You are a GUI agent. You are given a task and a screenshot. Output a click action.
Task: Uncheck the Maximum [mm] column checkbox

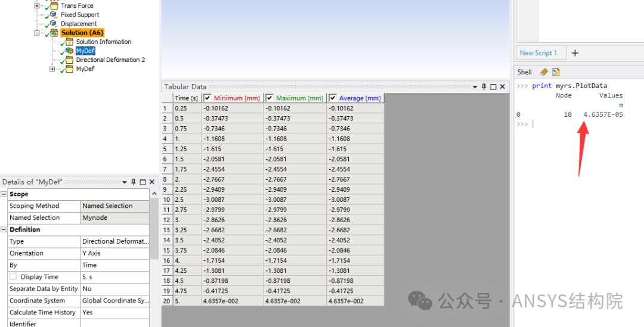[270, 98]
